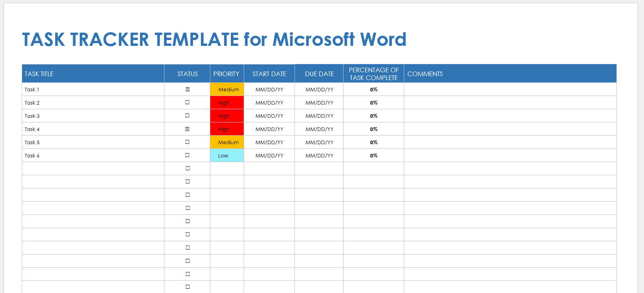This screenshot has height=293, width=644.
Task: Select the light blue Low priority cell
Action: pyautogui.click(x=227, y=155)
